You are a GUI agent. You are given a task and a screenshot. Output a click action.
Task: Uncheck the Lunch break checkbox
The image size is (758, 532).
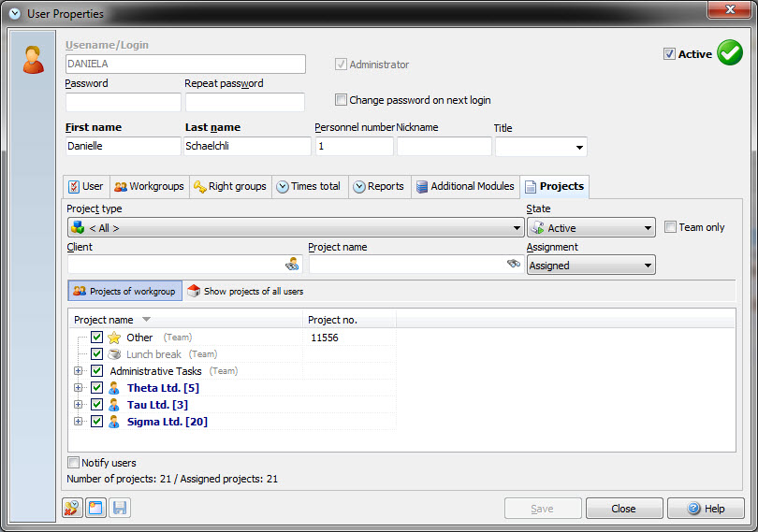[96, 353]
